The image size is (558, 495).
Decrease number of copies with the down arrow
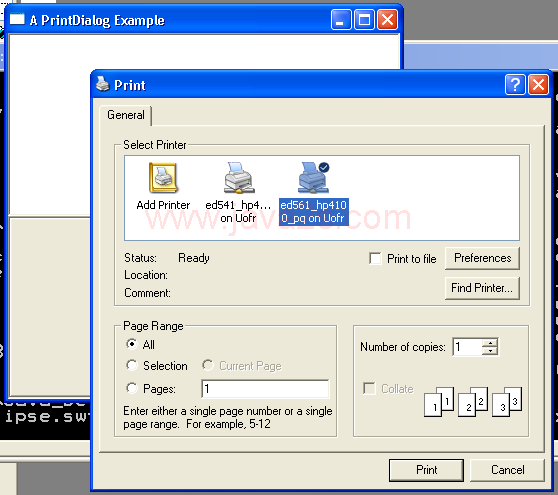tap(490, 351)
